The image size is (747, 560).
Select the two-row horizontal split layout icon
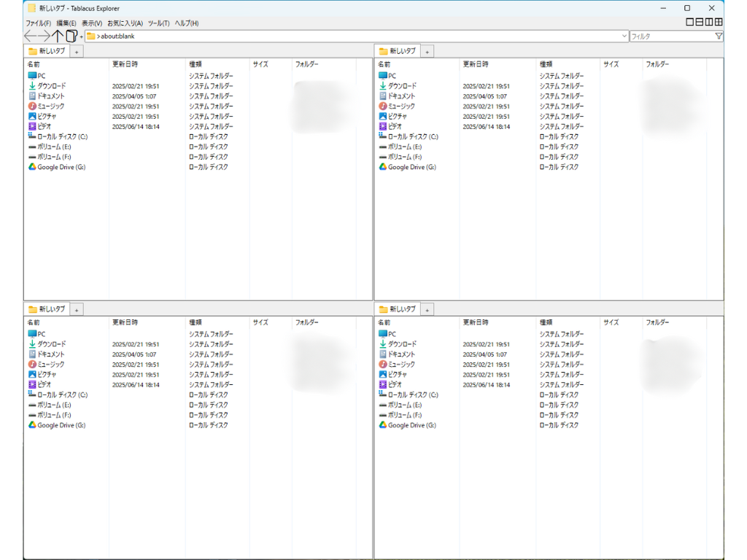point(700,23)
